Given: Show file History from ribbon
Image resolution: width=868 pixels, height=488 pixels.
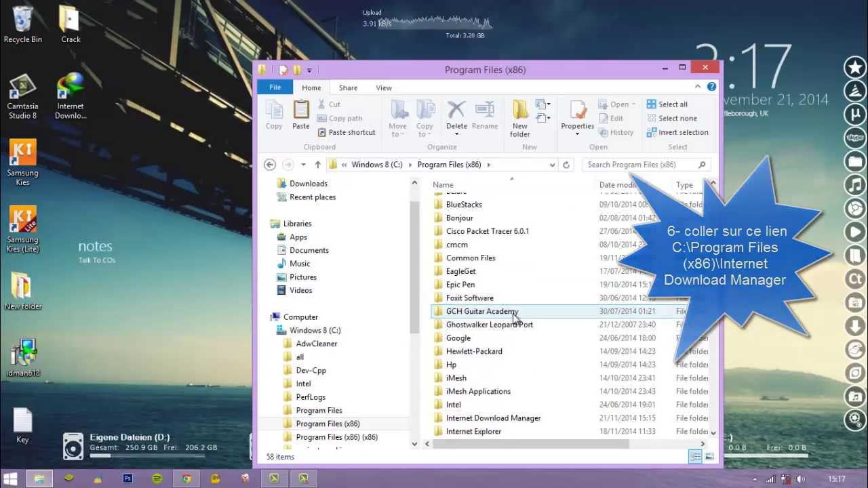Looking at the screenshot, I should pos(616,132).
